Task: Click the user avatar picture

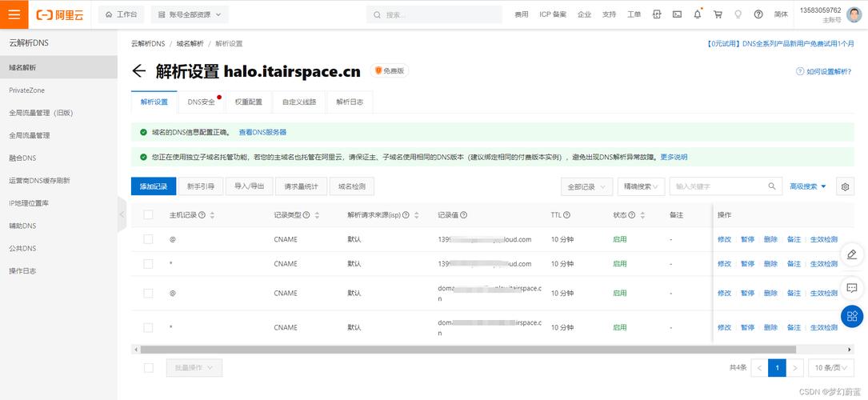Action: (x=854, y=14)
